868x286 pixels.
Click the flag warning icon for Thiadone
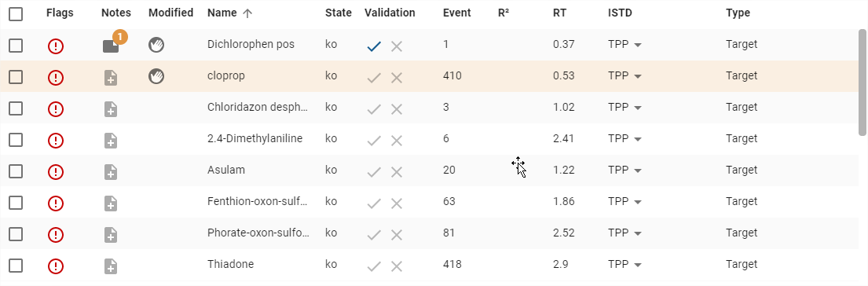55,266
